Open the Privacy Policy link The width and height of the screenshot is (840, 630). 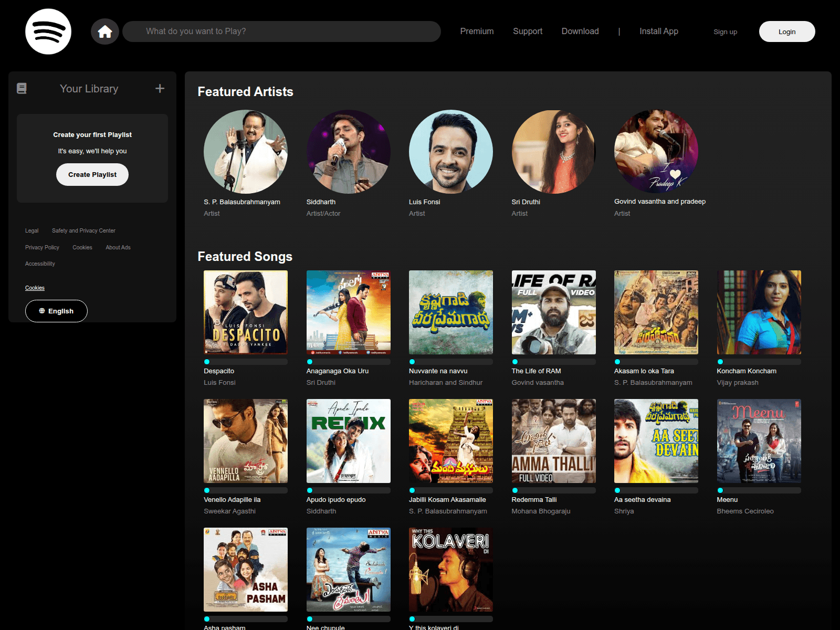click(x=42, y=247)
